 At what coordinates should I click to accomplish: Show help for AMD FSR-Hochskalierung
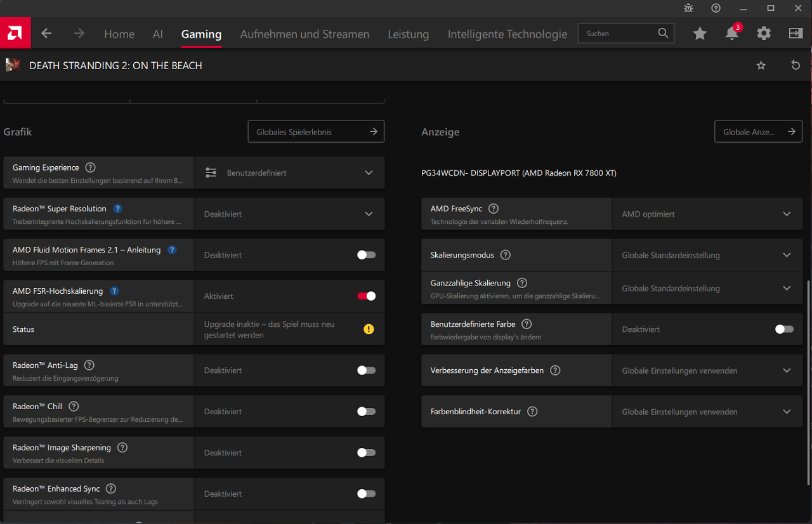click(x=114, y=291)
